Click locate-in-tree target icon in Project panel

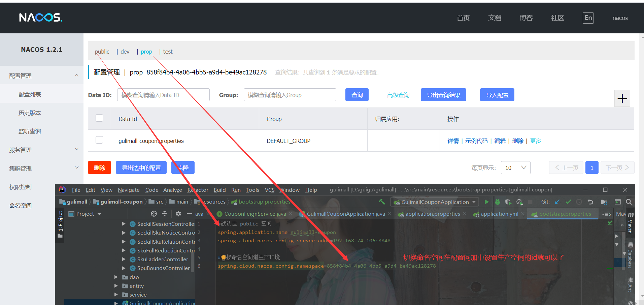pyautogui.click(x=154, y=214)
